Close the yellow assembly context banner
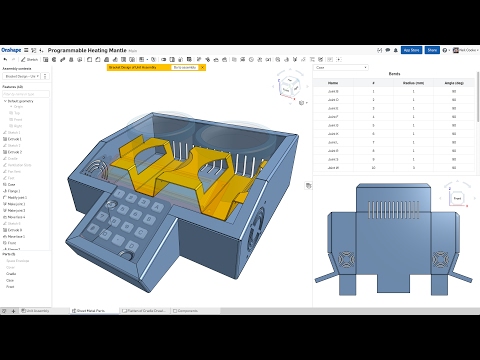 click(x=202, y=67)
